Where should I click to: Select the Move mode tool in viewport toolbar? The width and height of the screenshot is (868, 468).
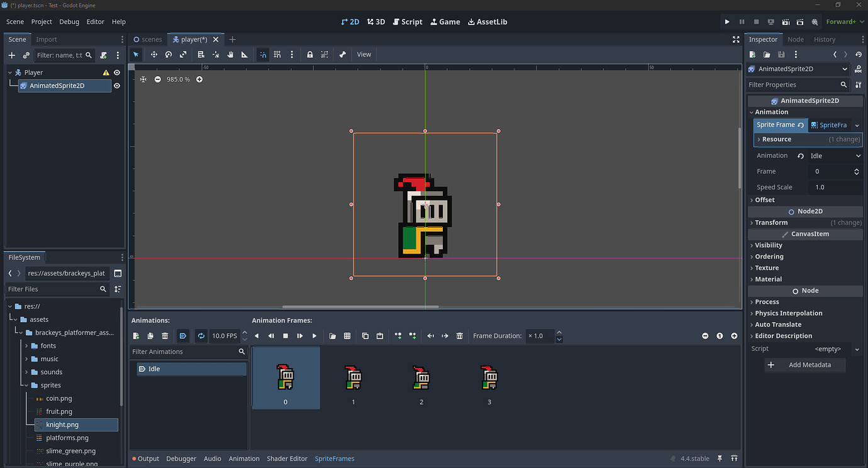tap(153, 55)
